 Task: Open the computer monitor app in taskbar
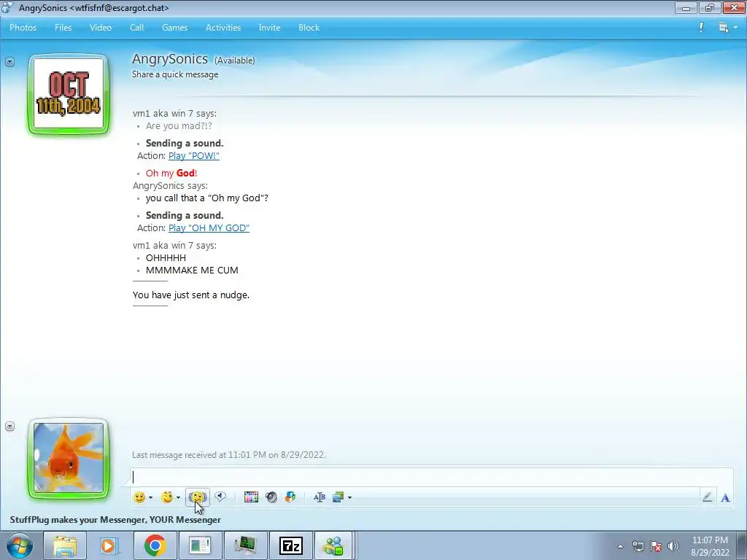pos(245,545)
